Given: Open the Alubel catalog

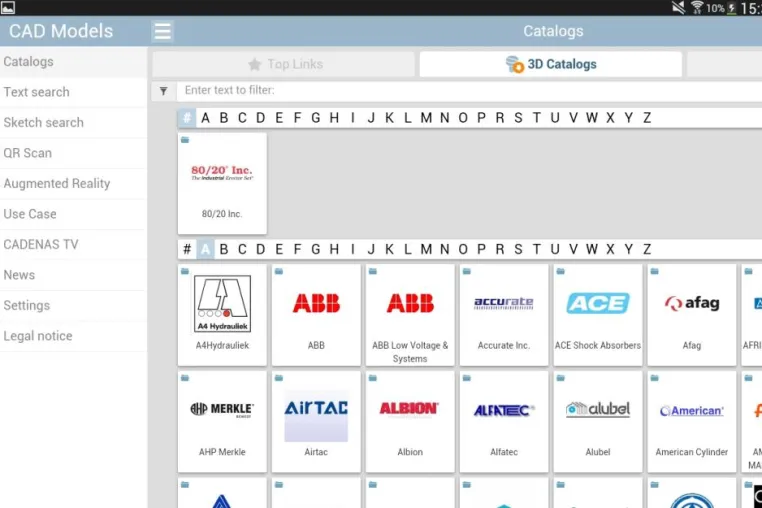Looking at the screenshot, I should pyautogui.click(x=598, y=422).
